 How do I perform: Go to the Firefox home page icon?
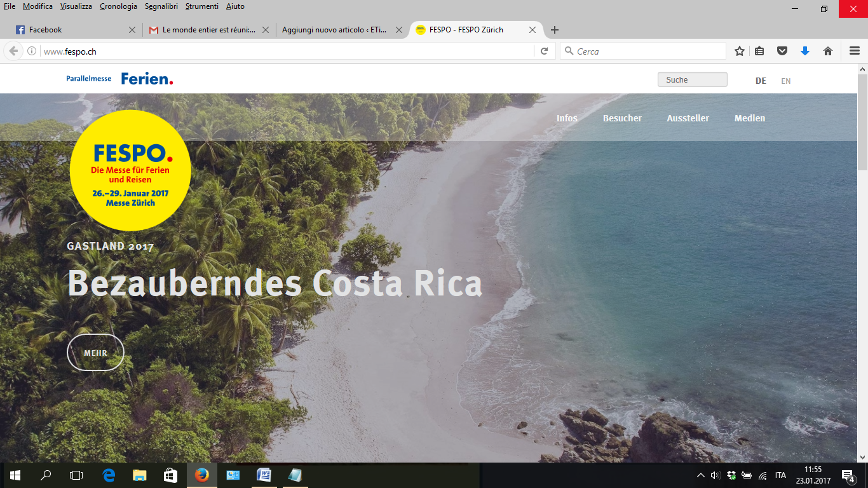[x=828, y=51]
